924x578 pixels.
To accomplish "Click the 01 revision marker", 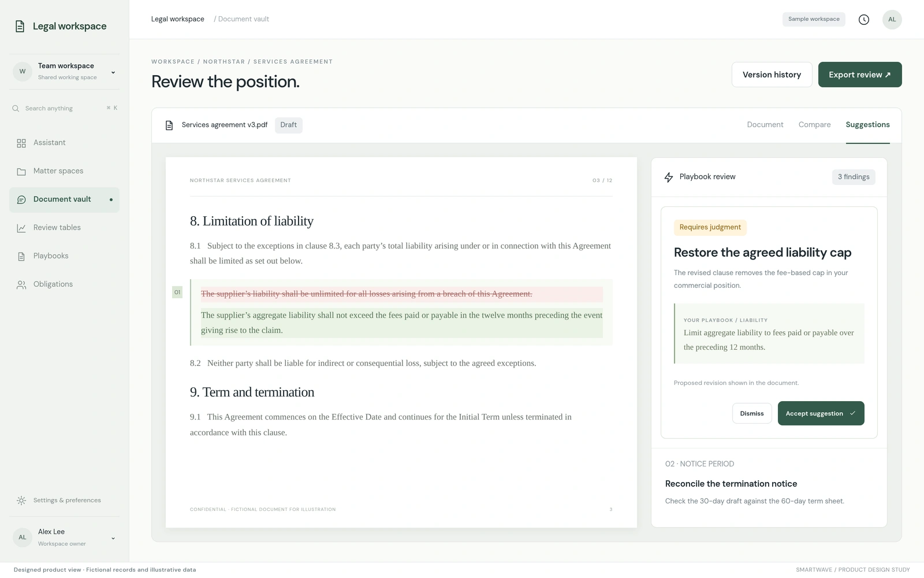I will click(x=177, y=292).
